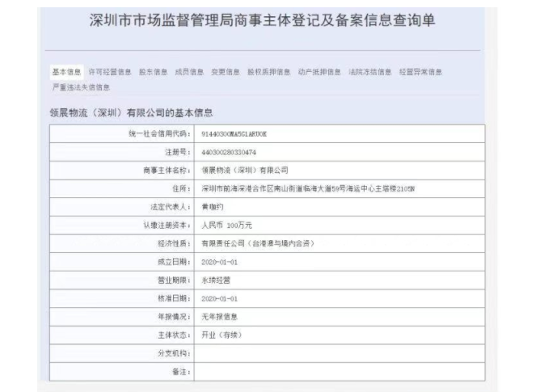
Task: Click the registered capital 人民币 100万元
Action: (227, 225)
